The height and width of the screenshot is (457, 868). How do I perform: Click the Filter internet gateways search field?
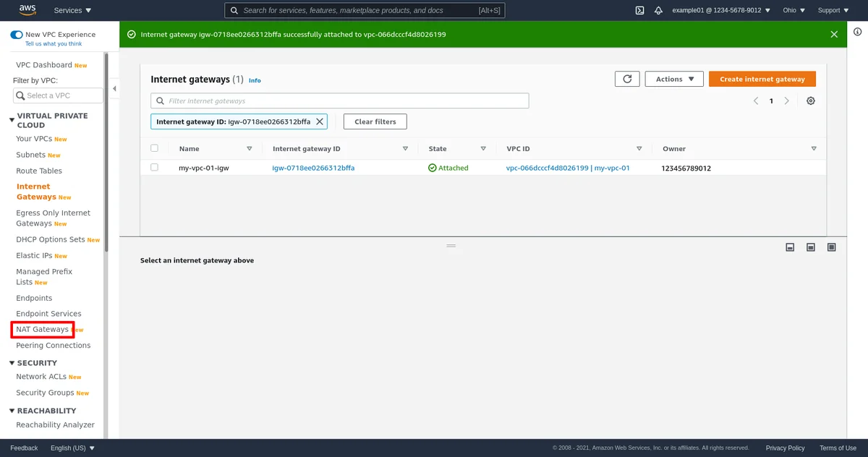click(340, 101)
